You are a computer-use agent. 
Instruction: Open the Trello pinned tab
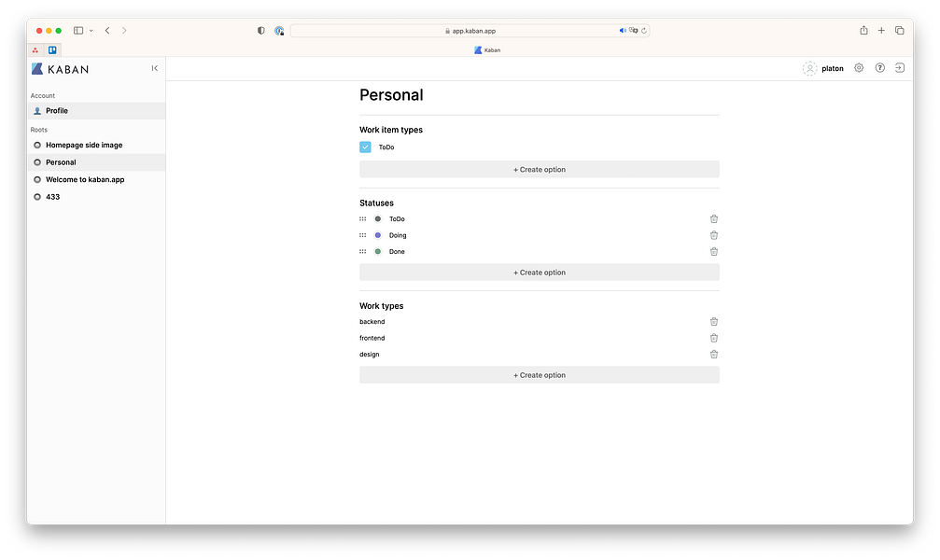(52, 50)
